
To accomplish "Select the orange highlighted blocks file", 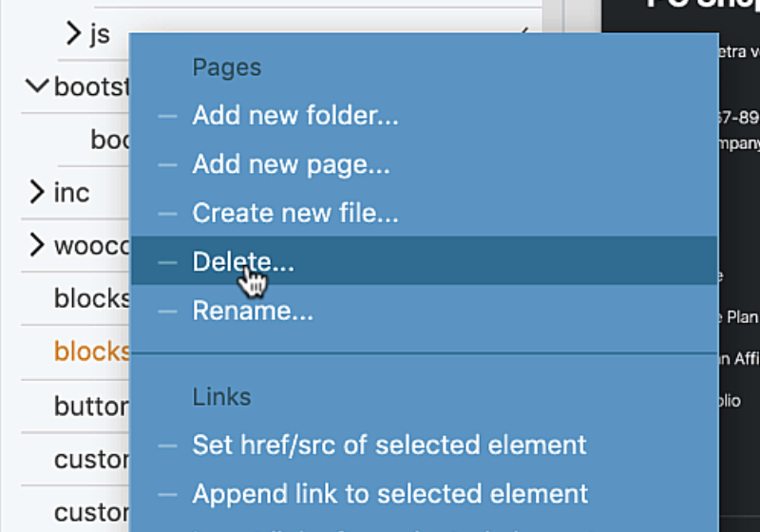I will [x=92, y=351].
